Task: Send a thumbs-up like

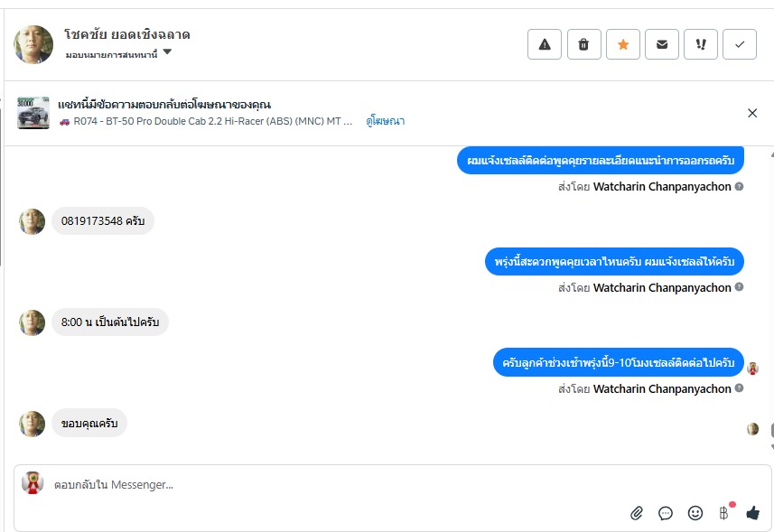Action: 752,513
